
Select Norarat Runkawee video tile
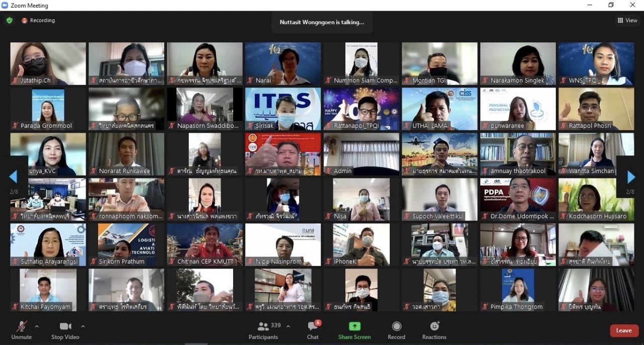pos(126,154)
